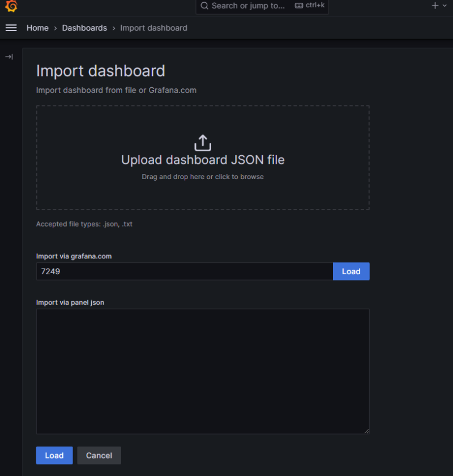Click the Upload dashboard JSON file text
The height and width of the screenshot is (476, 453).
203,160
